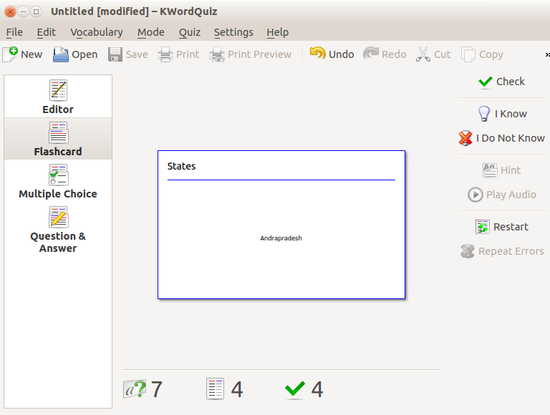Click the Repeat Errors icon

(468, 251)
